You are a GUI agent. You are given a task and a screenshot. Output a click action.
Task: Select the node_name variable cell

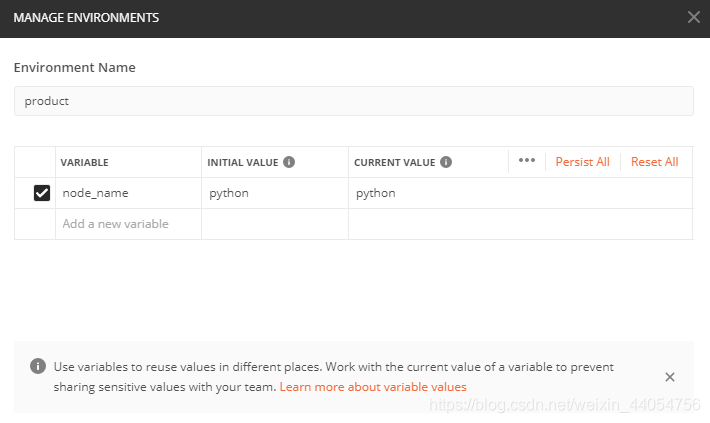128,193
